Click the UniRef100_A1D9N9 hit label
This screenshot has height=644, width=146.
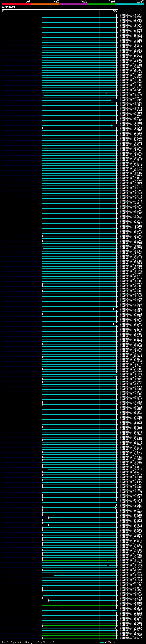click(131, 394)
